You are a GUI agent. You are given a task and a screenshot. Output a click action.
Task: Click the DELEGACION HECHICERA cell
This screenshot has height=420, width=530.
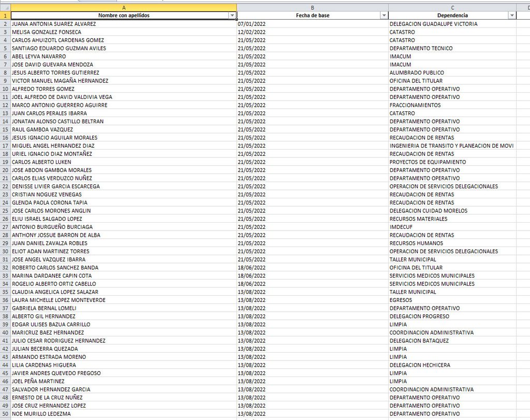(452, 365)
